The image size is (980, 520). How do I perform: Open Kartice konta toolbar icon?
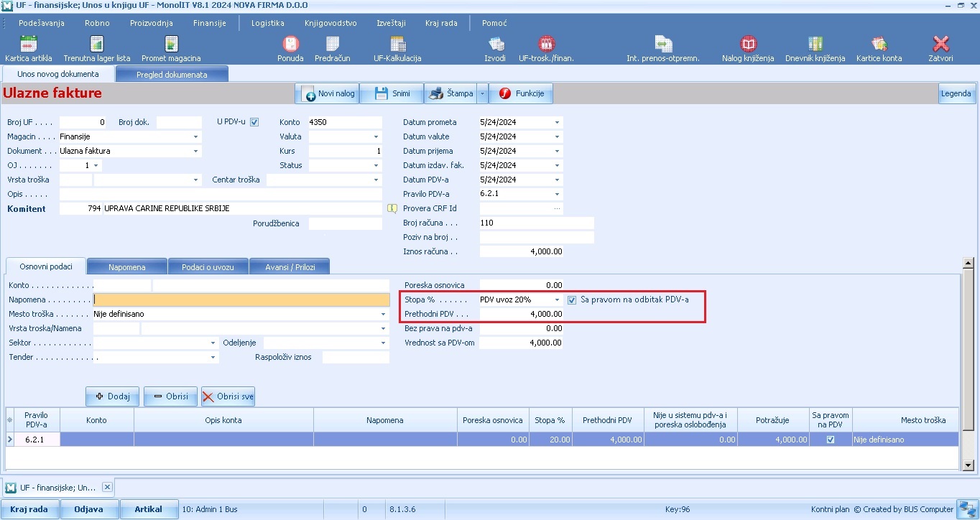point(879,49)
